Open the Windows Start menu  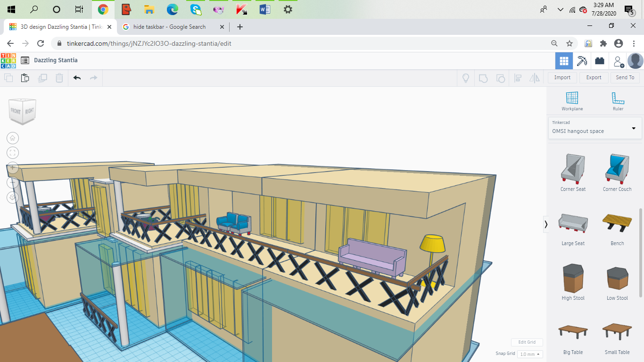click(x=11, y=9)
